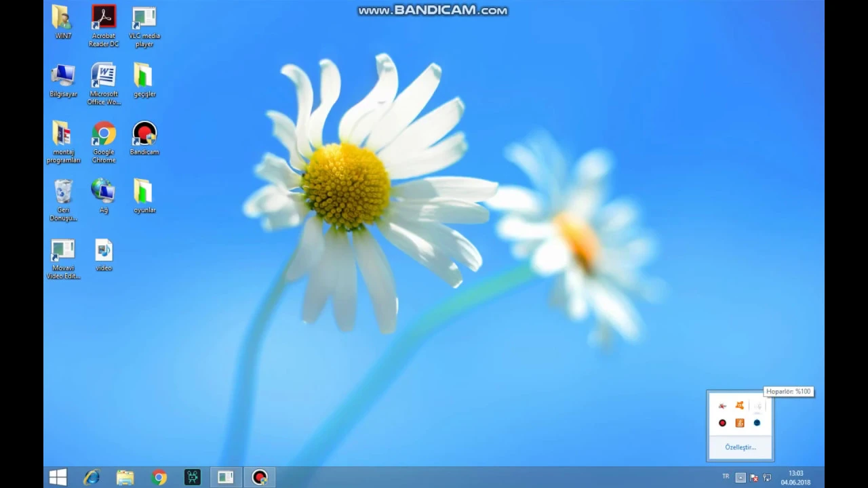Select the Ağ network desktop icon
The width and height of the screenshot is (868, 488).
(104, 197)
